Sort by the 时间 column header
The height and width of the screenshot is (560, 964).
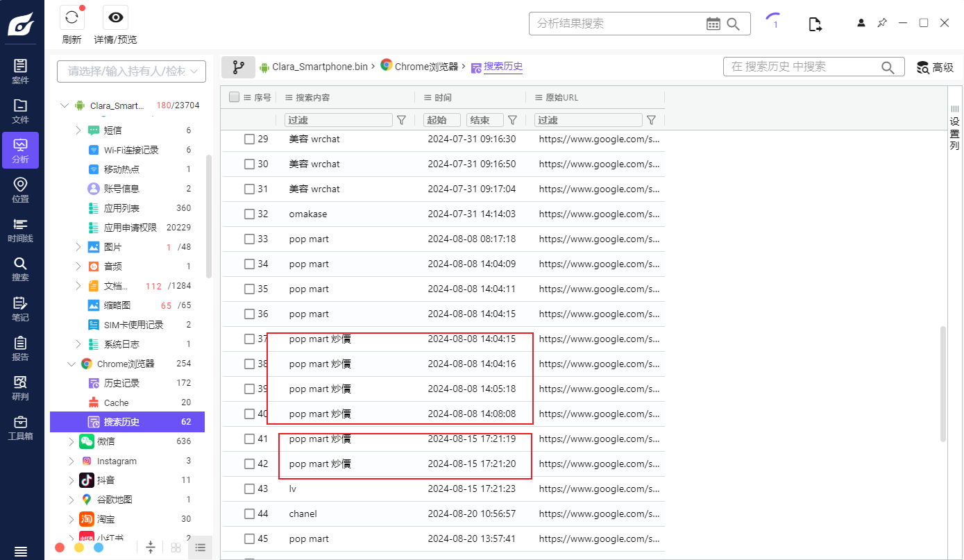tap(443, 98)
